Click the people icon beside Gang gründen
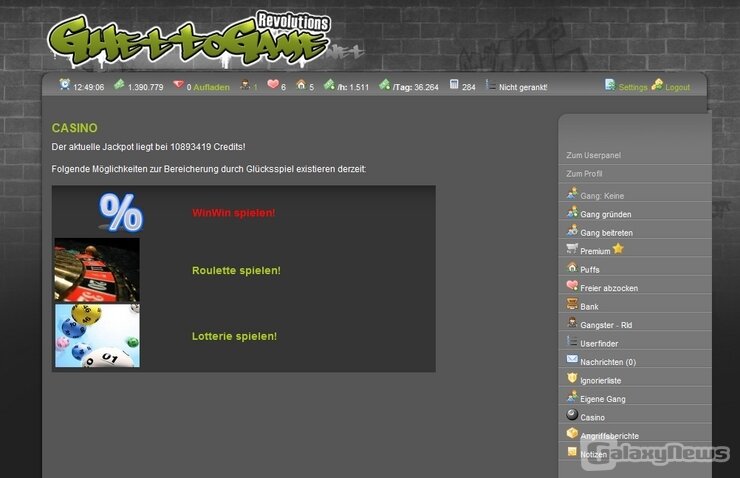The image size is (740, 478). point(572,212)
